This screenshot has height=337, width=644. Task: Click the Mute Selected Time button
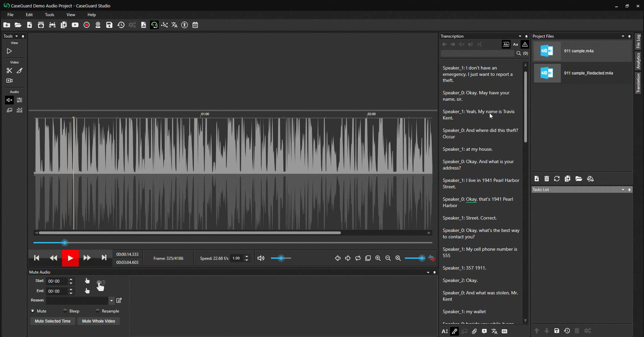pos(53,321)
